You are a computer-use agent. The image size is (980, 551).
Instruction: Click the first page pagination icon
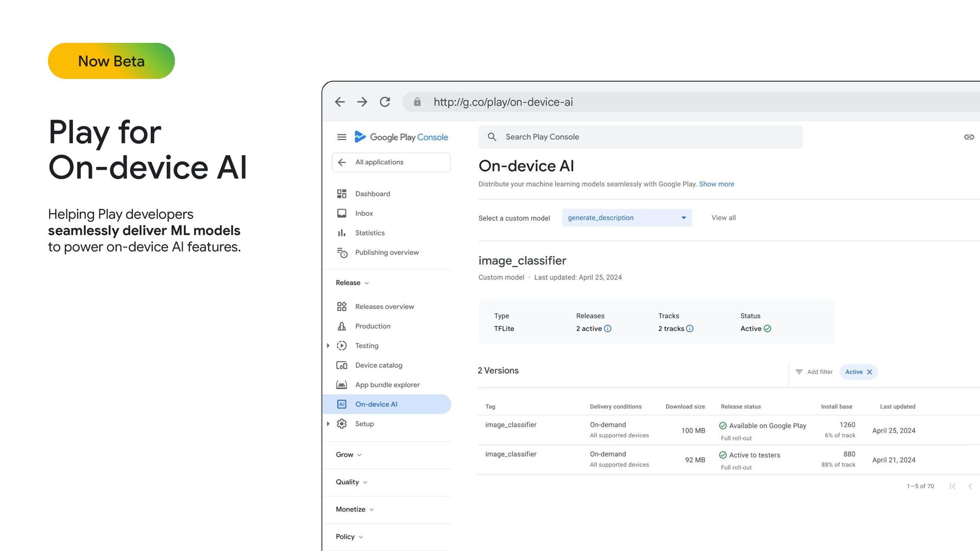952,486
